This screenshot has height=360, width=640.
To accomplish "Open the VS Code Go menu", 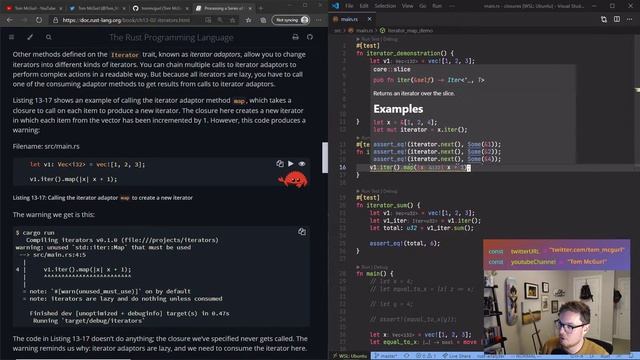I will [423, 6].
